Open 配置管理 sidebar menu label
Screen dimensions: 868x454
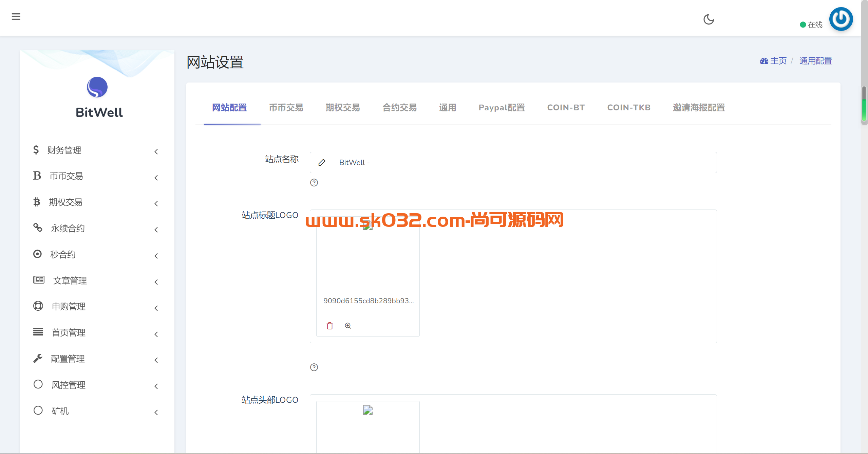(68, 359)
